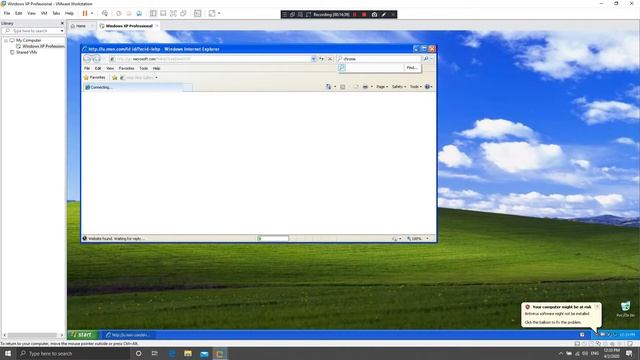640x360 pixels.
Task: Switch to the Home tab
Action: tap(81, 26)
